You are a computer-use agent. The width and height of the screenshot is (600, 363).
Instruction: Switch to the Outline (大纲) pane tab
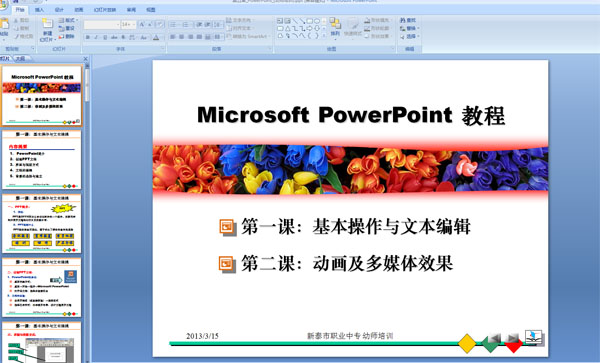pos(21,59)
